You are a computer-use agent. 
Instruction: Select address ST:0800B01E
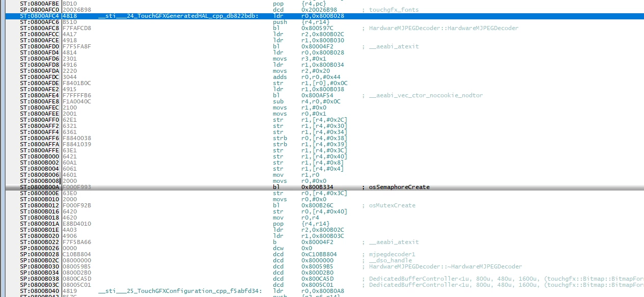40,230
